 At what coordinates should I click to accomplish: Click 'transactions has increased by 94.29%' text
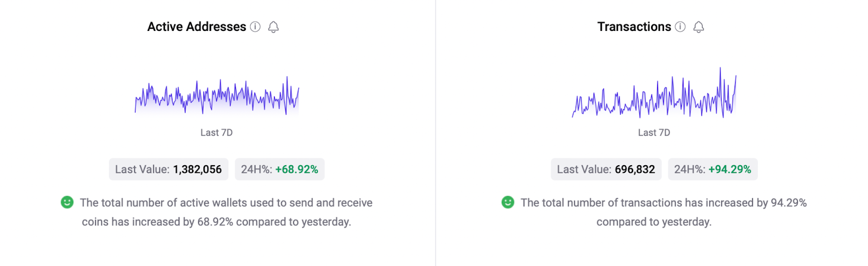click(x=663, y=203)
